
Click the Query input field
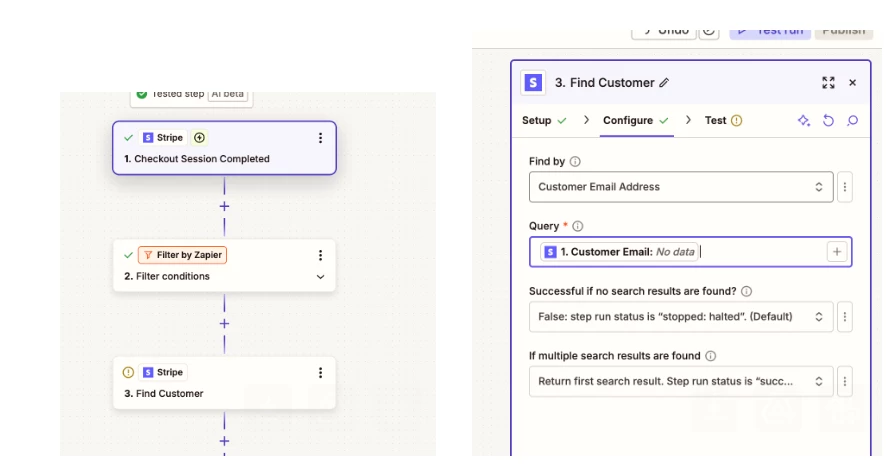point(690,252)
